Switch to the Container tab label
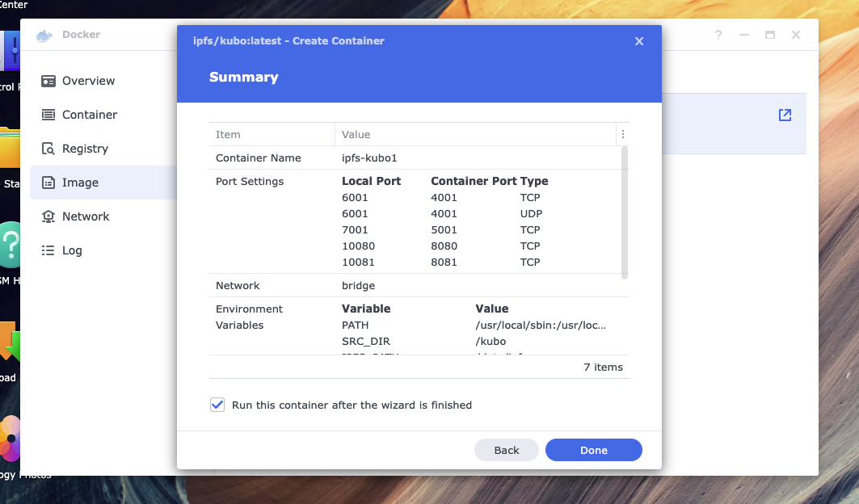The height and width of the screenshot is (504, 859). [x=90, y=115]
